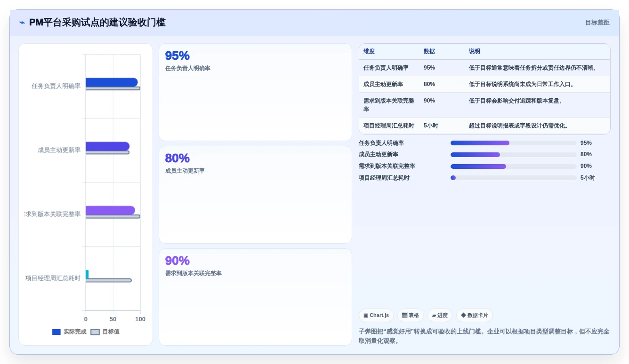Click the 项目经理周汇总耗时 progress bar
This screenshot has width=629, height=364.
click(514, 178)
